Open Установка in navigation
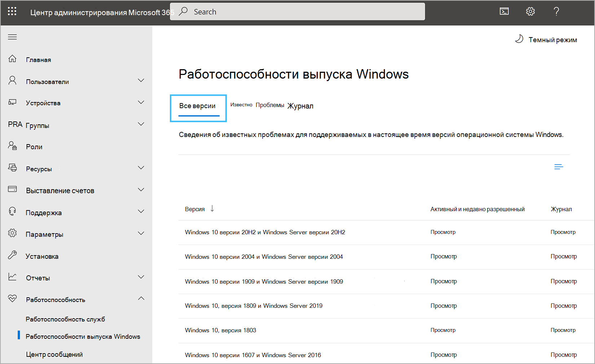595x364 pixels. 42,256
